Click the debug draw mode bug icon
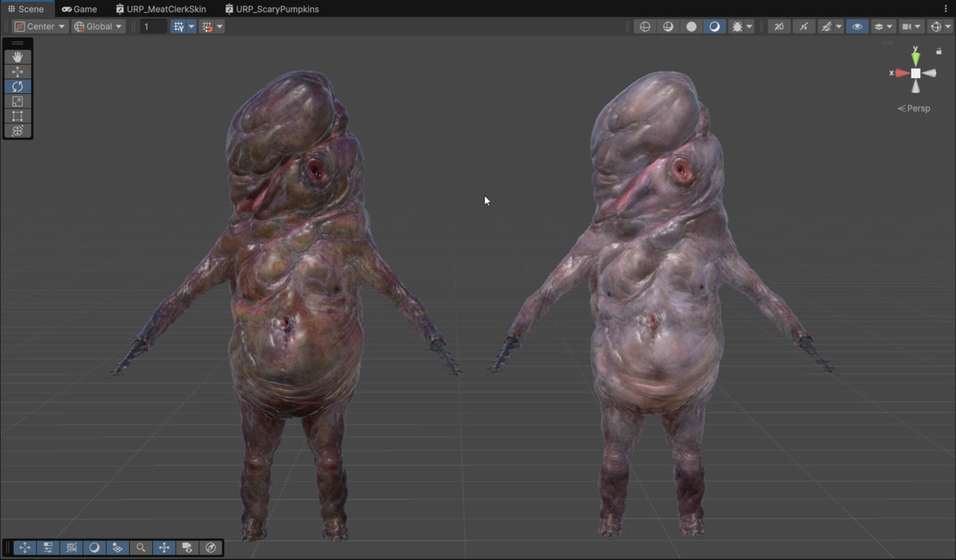Viewport: 956px width, 560px height. tap(737, 26)
